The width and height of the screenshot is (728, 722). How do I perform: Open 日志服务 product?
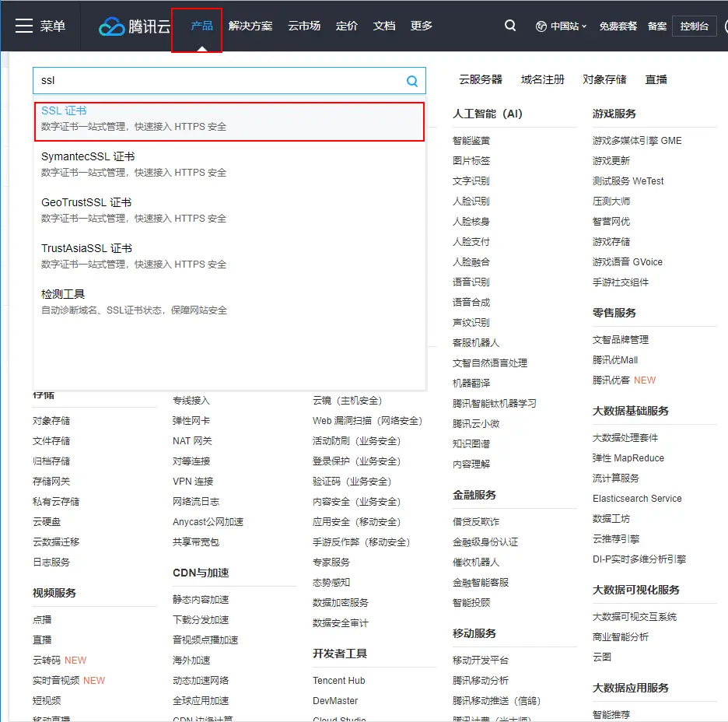pyautogui.click(x=51, y=563)
